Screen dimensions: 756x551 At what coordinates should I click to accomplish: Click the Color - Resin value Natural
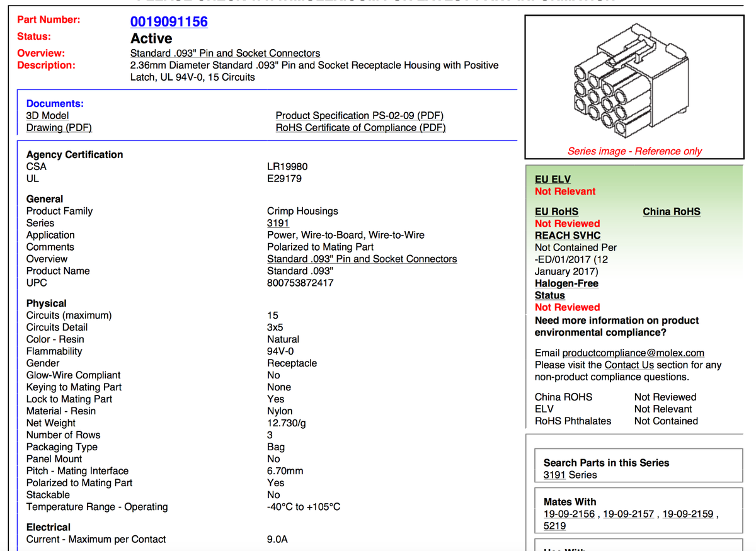(x=283, y=339)
